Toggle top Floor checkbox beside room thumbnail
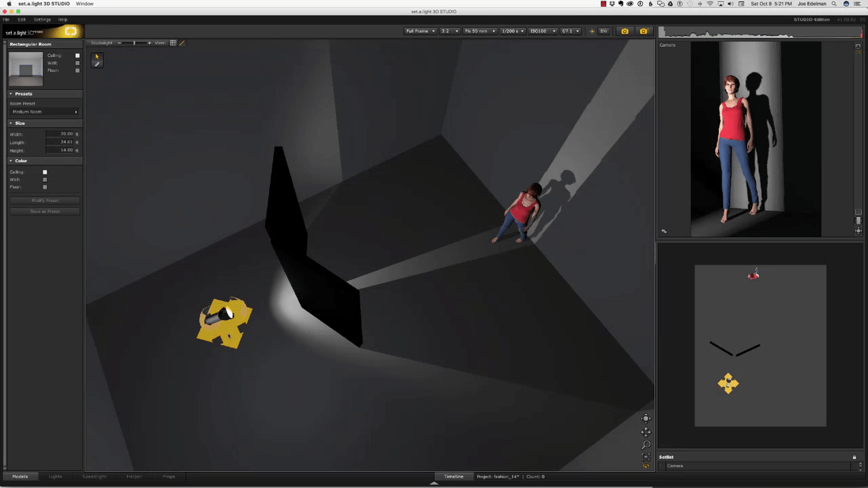Viewport: 868px width, 488px height. pyautogui.click(x=77, y=70)
